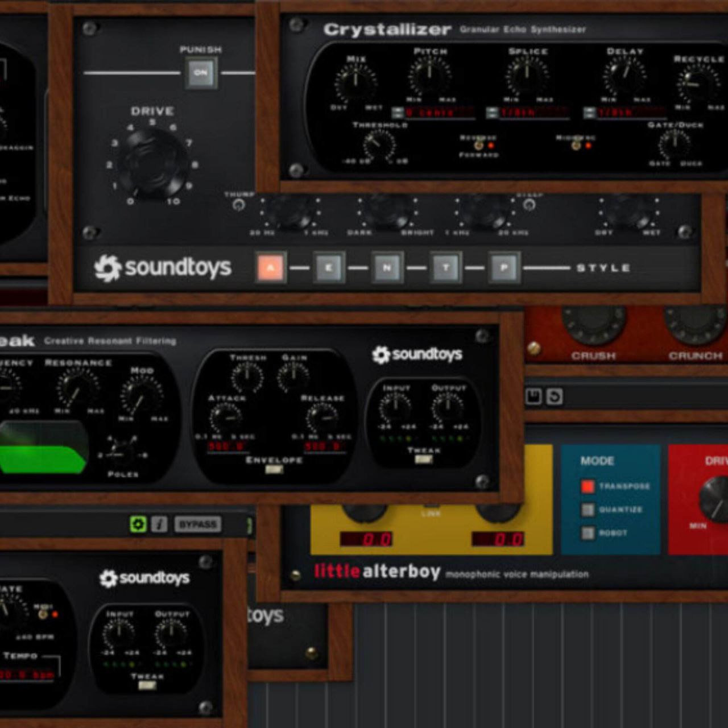Click the Soundtoys logo in FilterFreak
The height and width of the screenshot is (728, 728).
[417, 354]
